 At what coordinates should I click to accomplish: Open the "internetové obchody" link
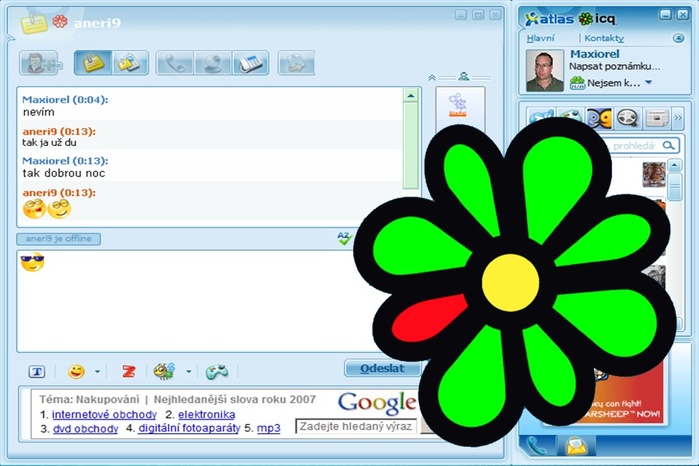point(104,414)
